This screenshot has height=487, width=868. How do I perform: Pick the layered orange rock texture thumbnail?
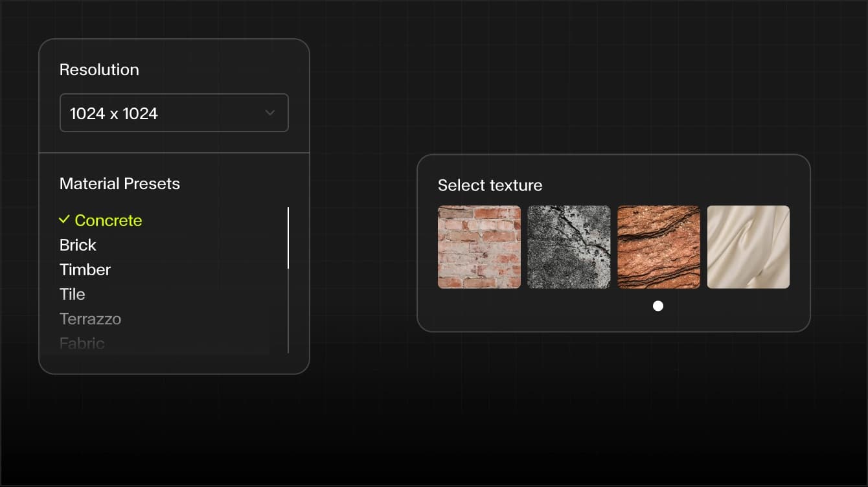659,247
